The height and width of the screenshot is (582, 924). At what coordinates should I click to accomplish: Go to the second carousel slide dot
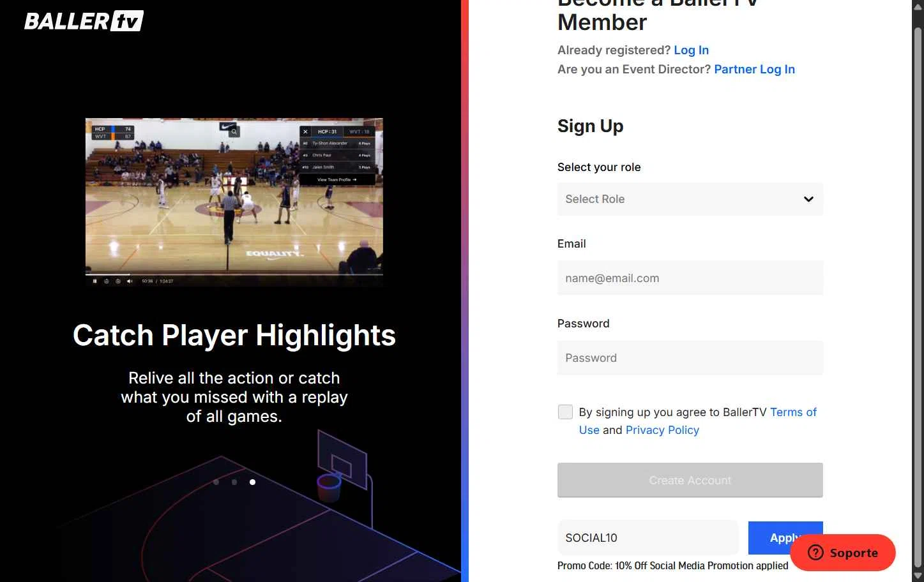coord(234,482)
